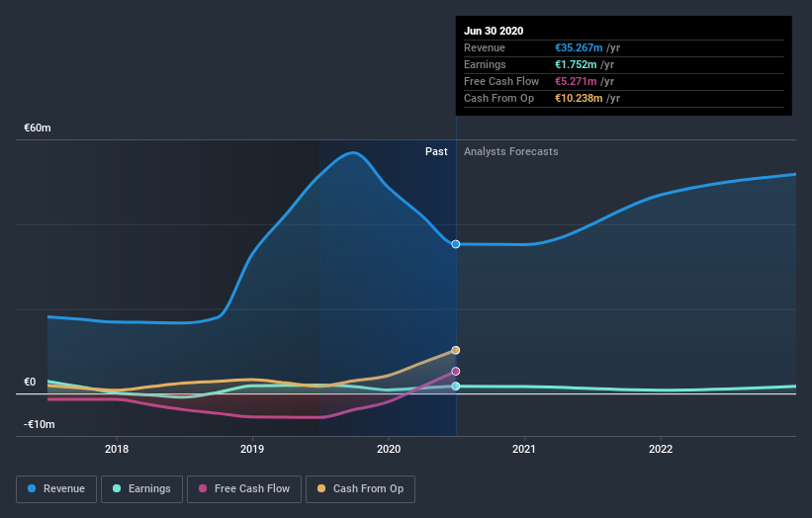Select the 2022 x-axis label
812x518 pixels.
(x=661, y=449)
